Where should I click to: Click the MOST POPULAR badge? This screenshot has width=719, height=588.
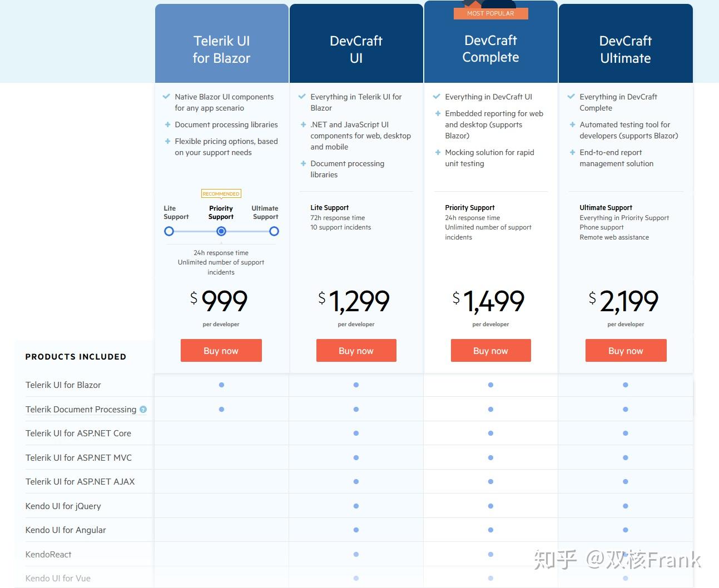490,13
